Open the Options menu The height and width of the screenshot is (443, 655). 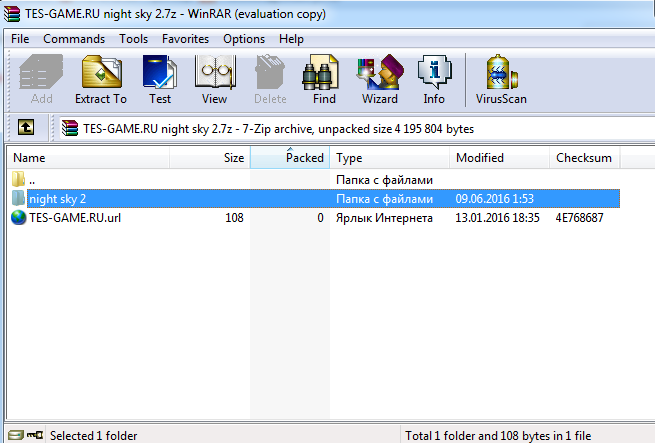click(x=244, y=39)
